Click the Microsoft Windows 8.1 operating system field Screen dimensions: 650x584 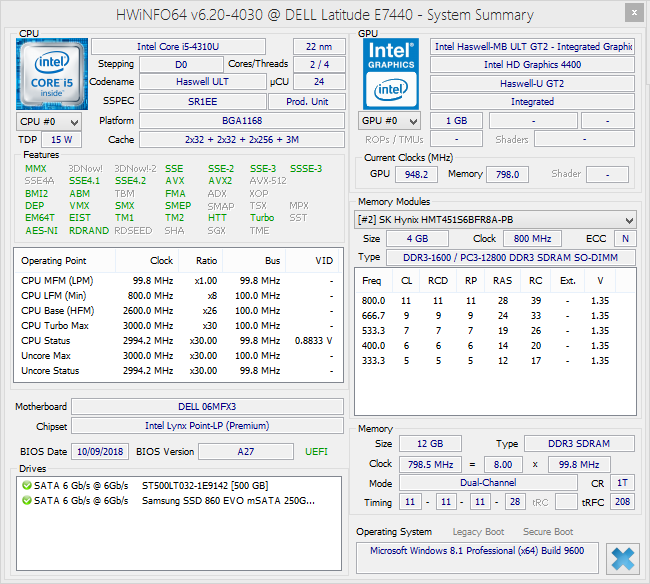(x=476, y=551)
